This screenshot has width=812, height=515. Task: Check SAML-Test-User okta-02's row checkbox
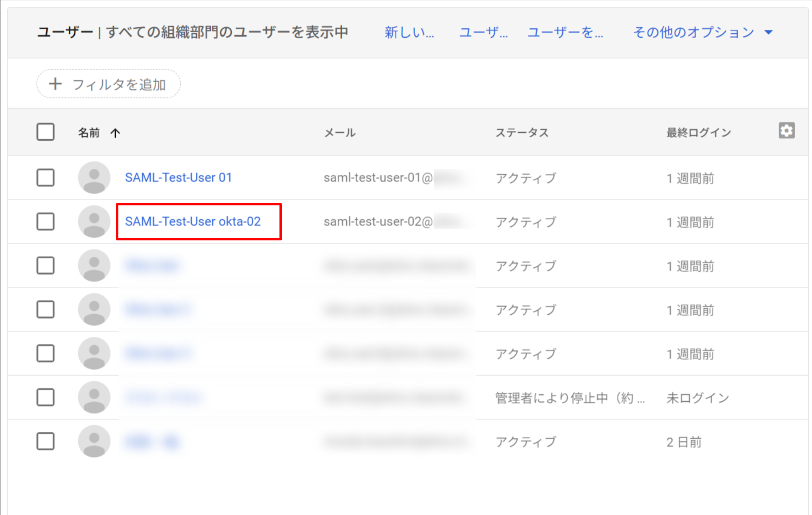(45, 222)
